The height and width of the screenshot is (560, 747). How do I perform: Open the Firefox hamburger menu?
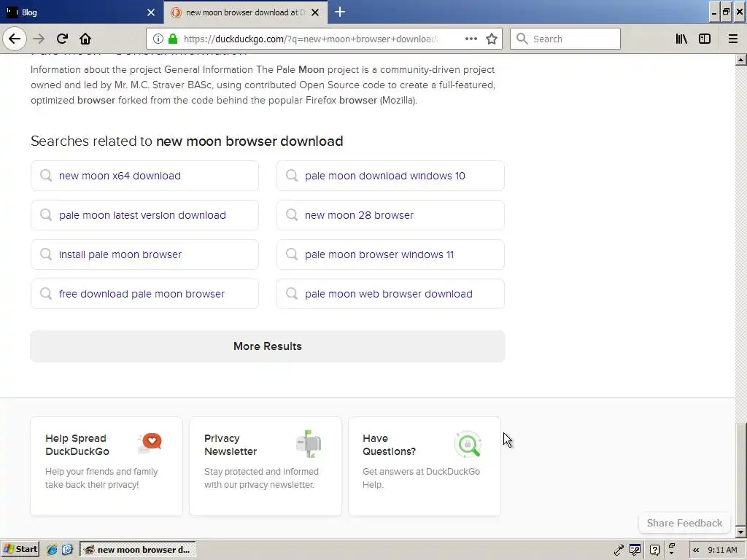point(732,39)
